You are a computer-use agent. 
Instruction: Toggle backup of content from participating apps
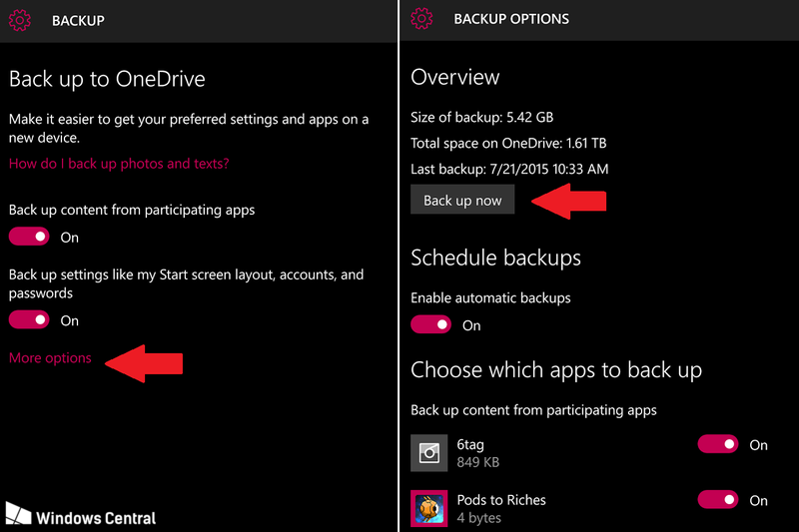tap(29, 237)
